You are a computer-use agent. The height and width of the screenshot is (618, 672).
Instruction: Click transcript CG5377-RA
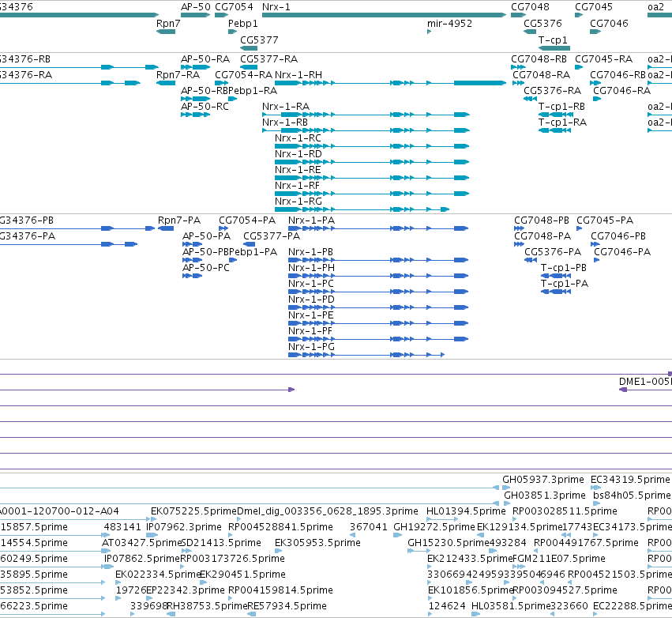(x=268, y=58)
